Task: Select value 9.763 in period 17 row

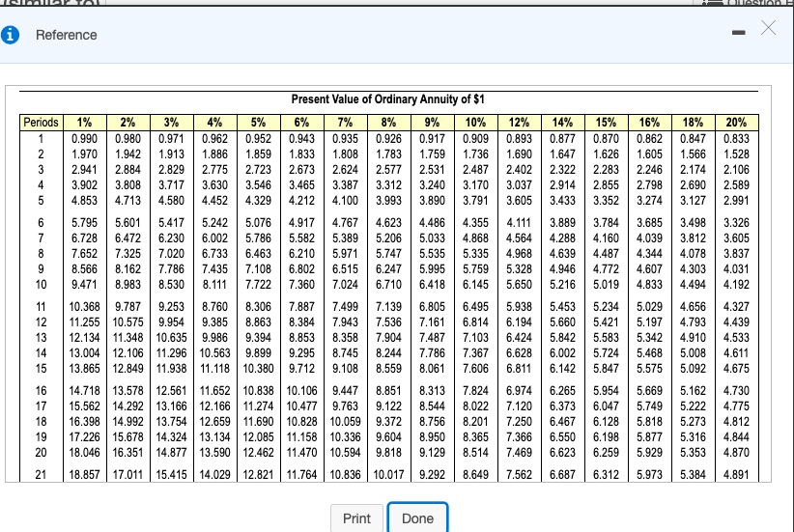Action: tap(346, 406)
